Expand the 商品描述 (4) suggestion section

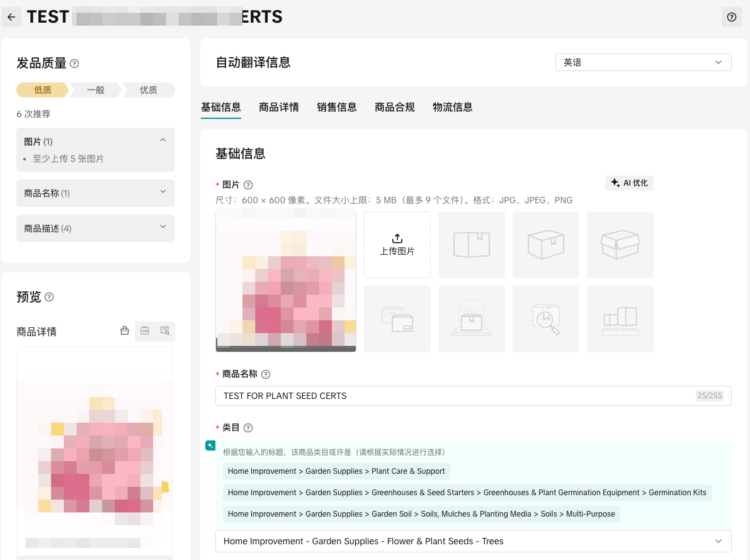pos(163,228)
